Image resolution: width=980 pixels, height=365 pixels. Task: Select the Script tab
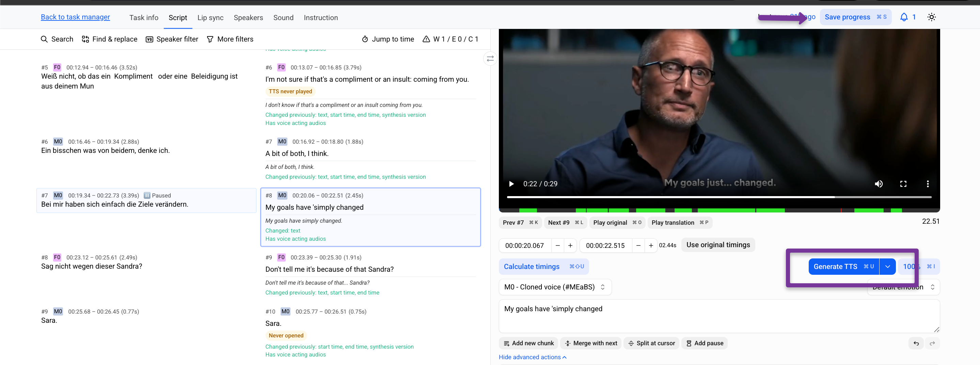(178, 17)
